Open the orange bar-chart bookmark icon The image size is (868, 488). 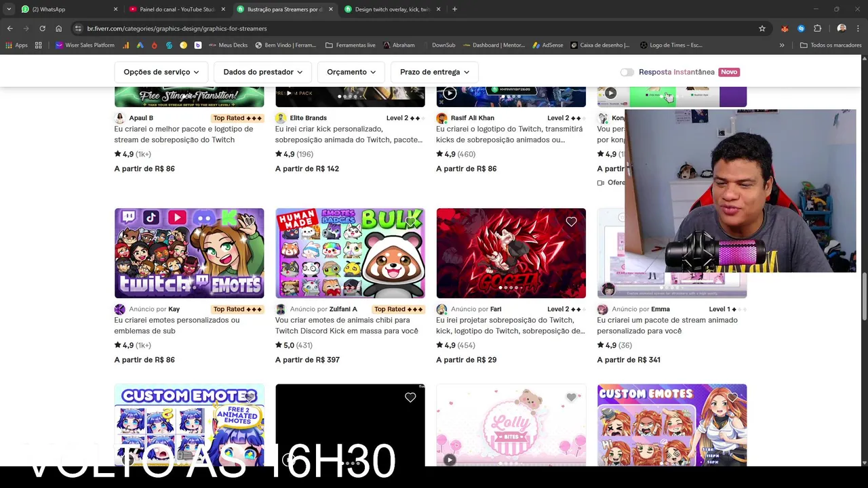pos(126,45)
